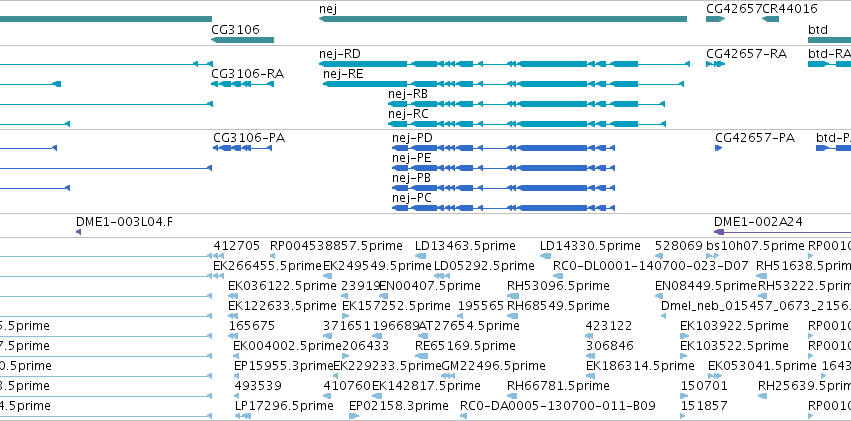
Task: Click the RH66781.5prime EST label
Action: tap(558, 386)
